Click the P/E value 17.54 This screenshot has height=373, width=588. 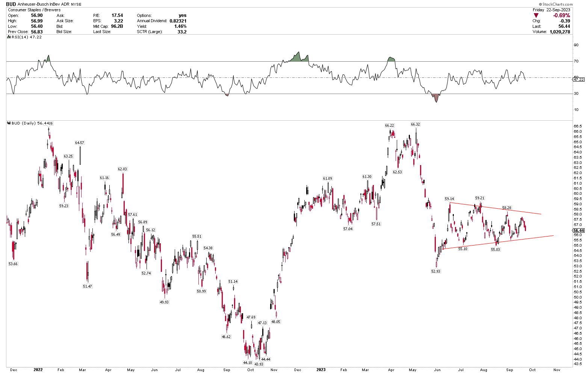[117, 15]
